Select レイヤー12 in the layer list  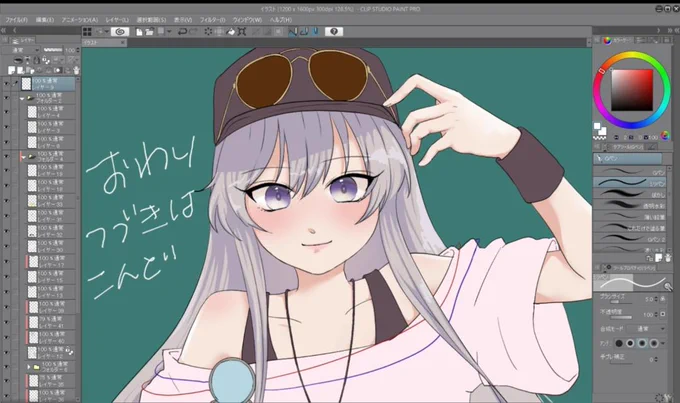click(50, 353)
